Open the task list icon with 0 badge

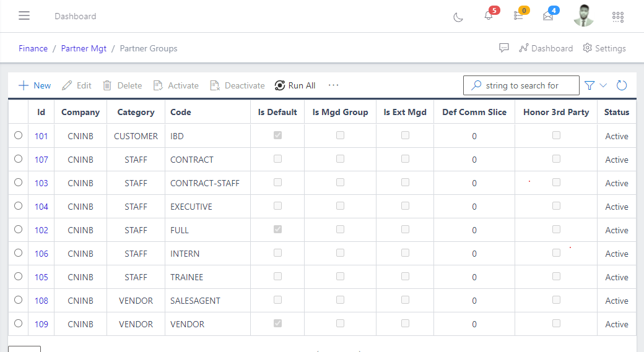518,16
